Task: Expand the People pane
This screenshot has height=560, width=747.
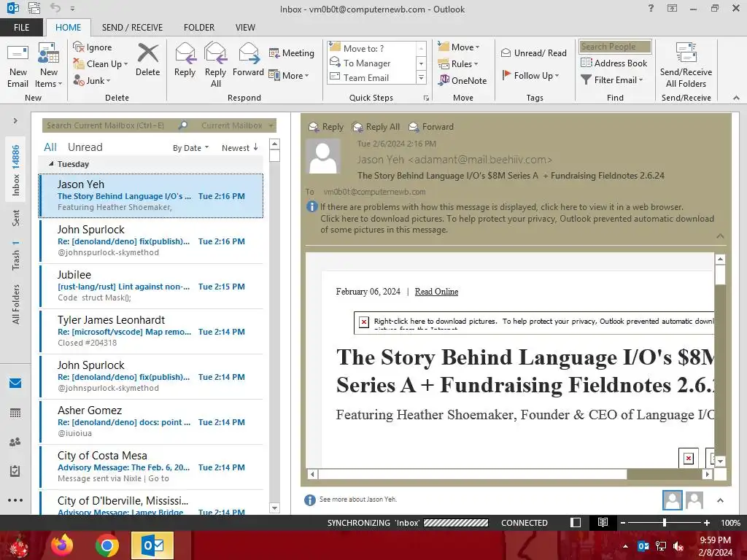Action: [720, 500]
